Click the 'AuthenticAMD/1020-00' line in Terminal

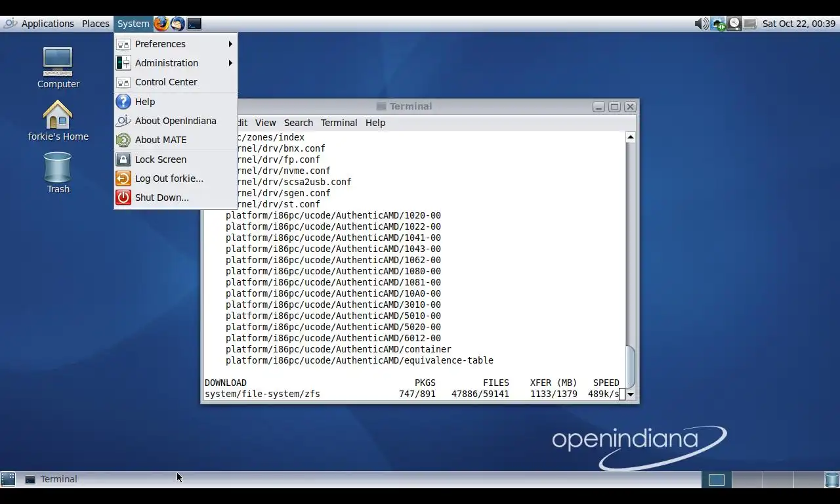tap(333, 215)
